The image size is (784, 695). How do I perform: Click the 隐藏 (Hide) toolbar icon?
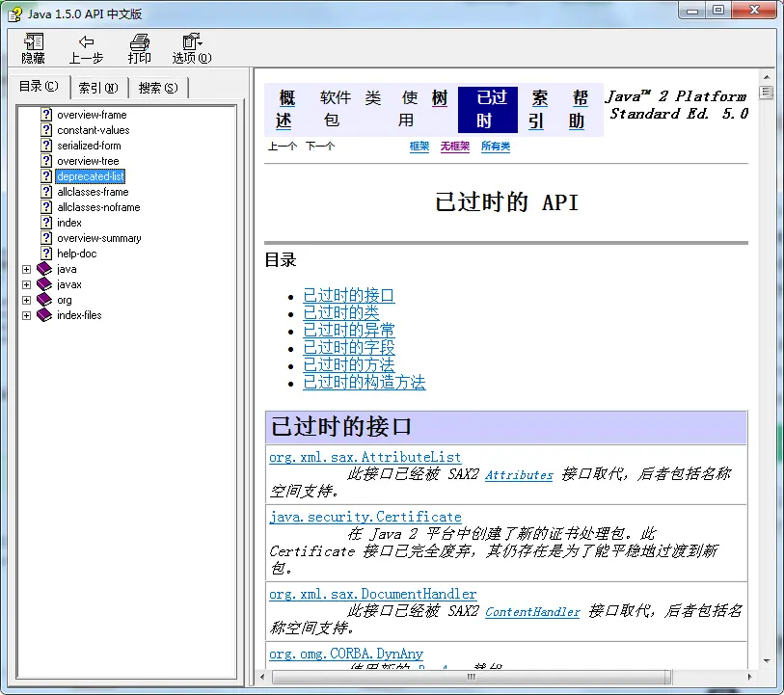pyautogui.click(x=34, y=42)
